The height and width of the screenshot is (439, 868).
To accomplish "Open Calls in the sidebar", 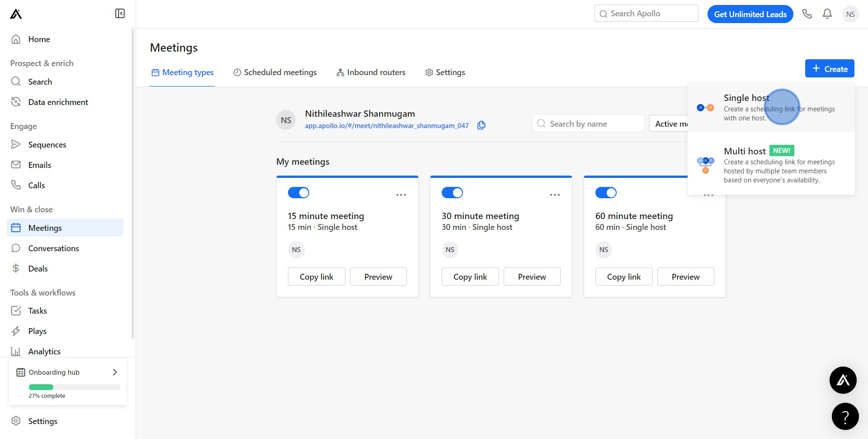I will [65, 186].
